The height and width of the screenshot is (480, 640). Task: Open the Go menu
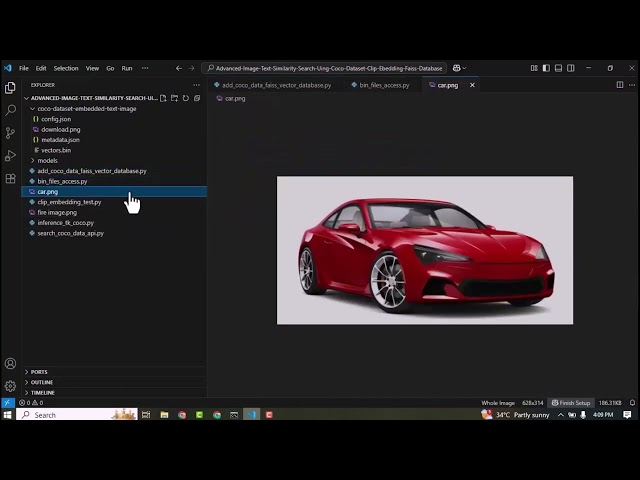pyautogui.click(x=110, y=68)
